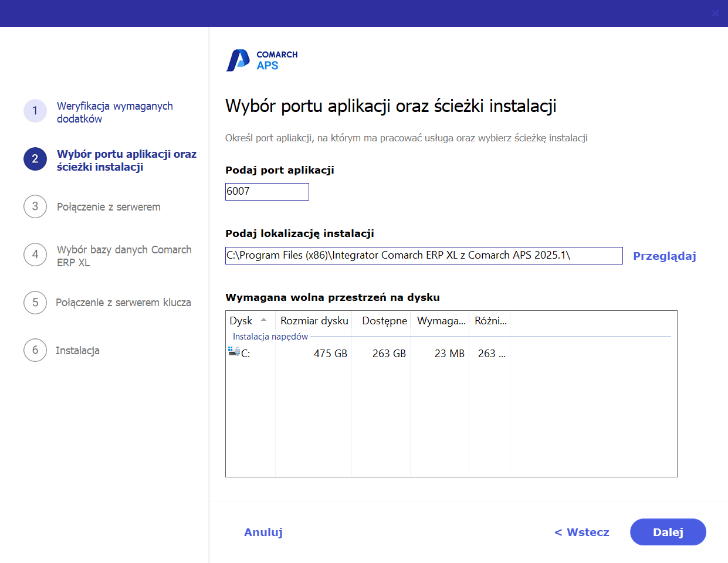The height and width of the screenshot is (563, 728).
Task: Click the Comarch APS logo
Action: pos(262,59)
